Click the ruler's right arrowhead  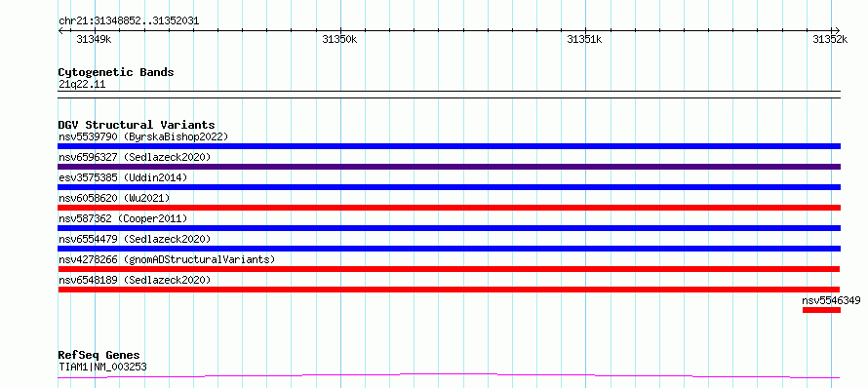[837, 30]
